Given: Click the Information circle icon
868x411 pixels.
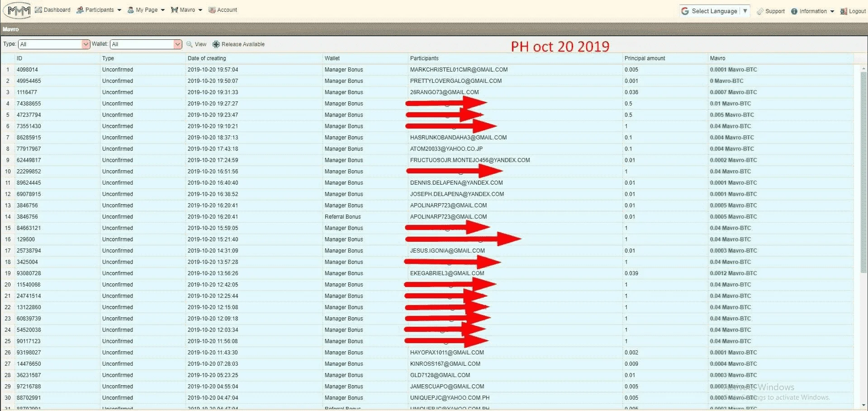Looking at the screenshot, I should (x=794, y=11).
